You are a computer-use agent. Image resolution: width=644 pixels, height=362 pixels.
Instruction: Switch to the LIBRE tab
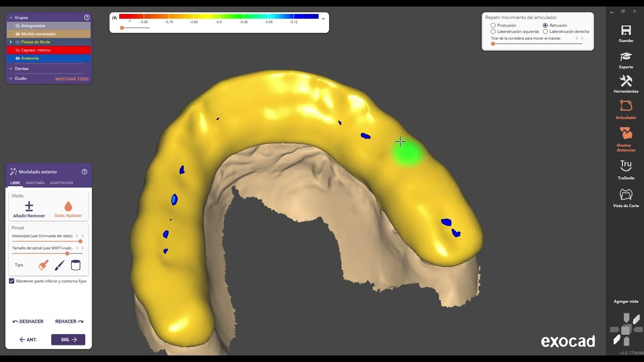pos(15,183)
